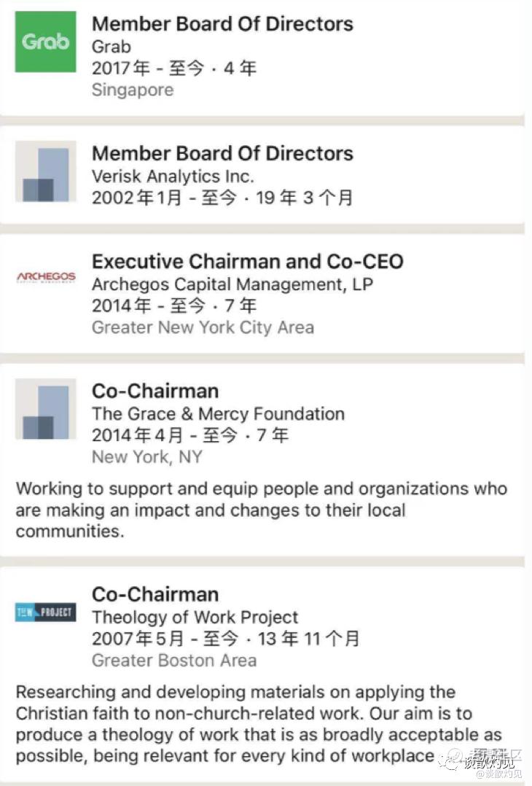The image size is (532, 786).
Task: Click the Grace & Mercy Foundation description text
Action: pos(261,510)
